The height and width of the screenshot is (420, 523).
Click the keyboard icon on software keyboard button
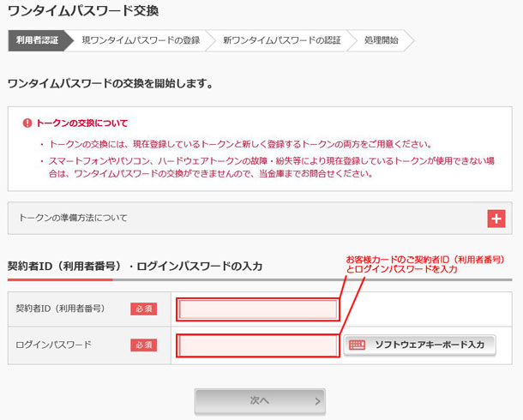(x=358, y=345)
